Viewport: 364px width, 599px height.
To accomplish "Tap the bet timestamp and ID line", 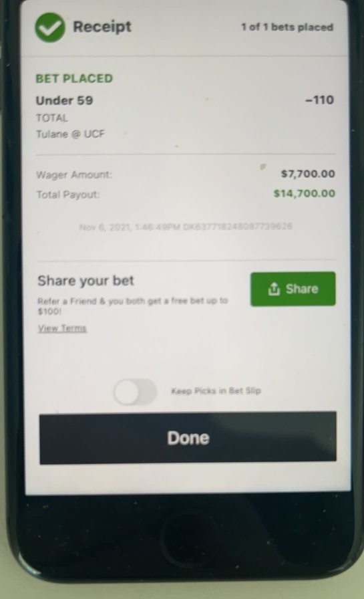I will (186, 227).
